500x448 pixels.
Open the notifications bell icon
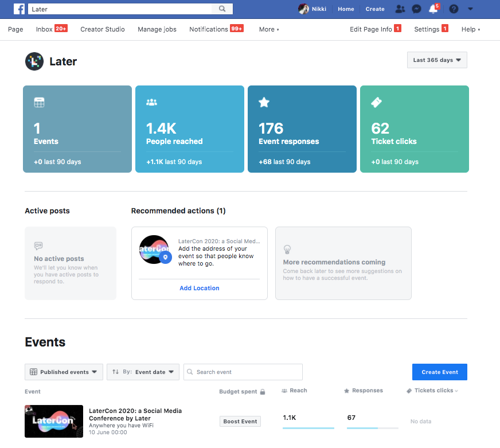433,9
